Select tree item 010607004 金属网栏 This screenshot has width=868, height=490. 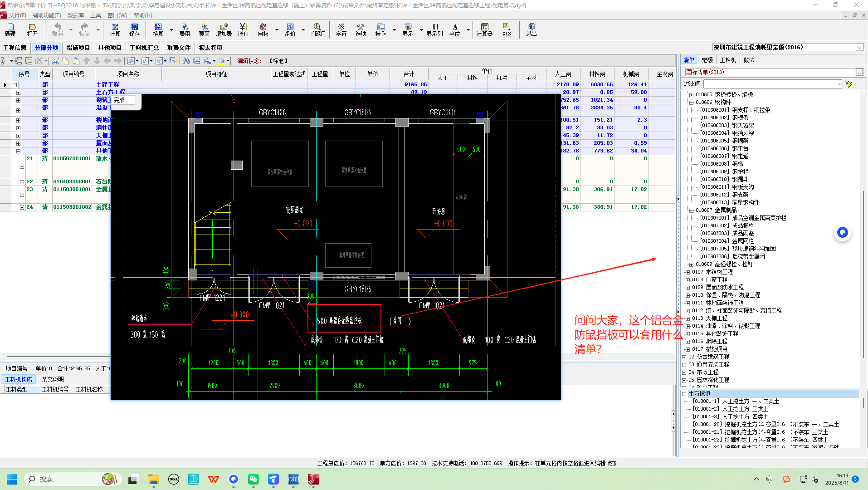coord(727,241)
